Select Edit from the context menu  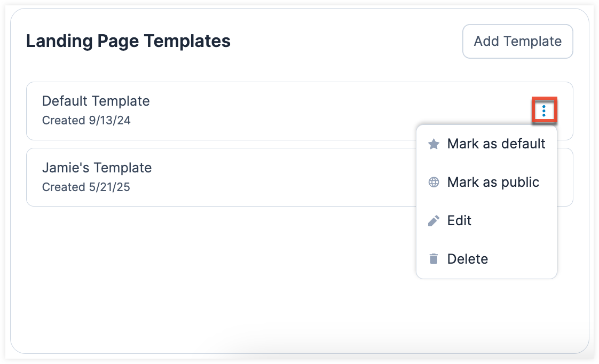tap(460, 220)
